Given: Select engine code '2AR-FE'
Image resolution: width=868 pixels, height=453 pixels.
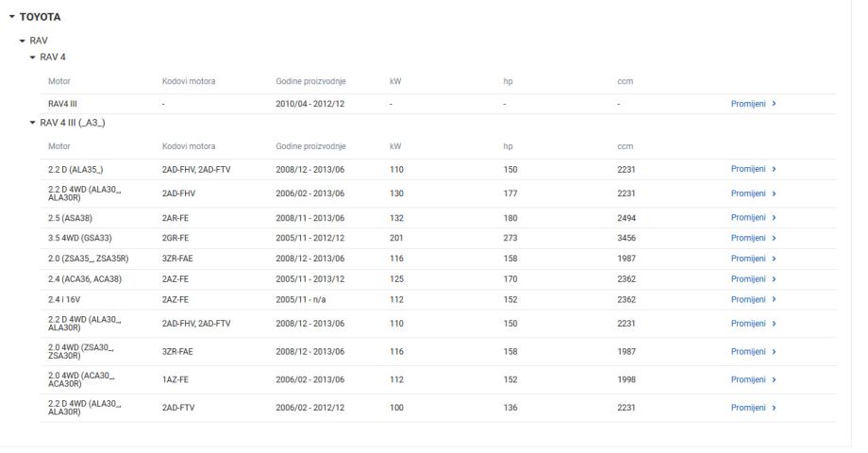Looking at the screenshot, I should (x=175, y=218).
